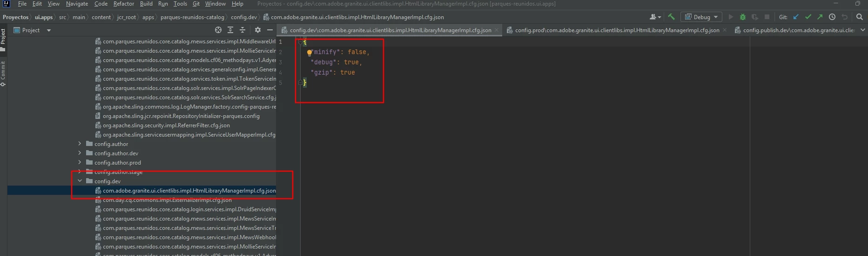Open the Help menu
The image size is (868, 256).
(237, 4)
